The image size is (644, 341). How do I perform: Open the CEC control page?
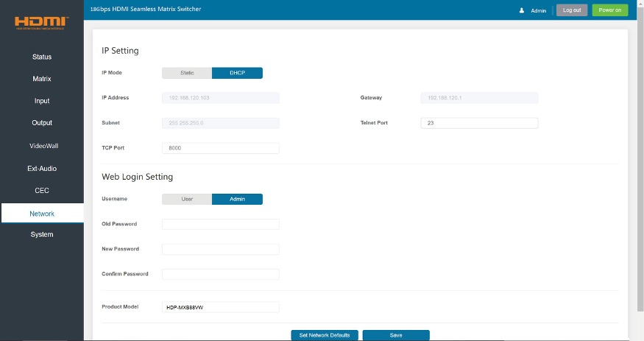tap(42, 190)
